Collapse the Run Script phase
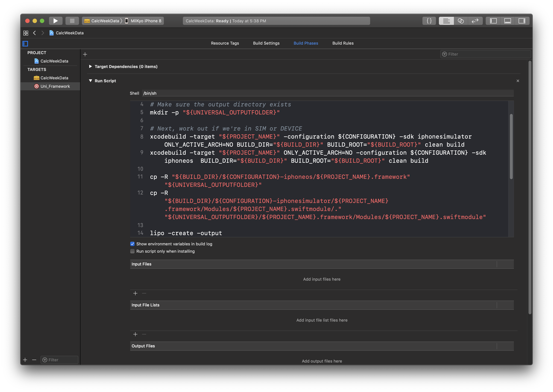 pyautogui.click(x=90, y=81)
